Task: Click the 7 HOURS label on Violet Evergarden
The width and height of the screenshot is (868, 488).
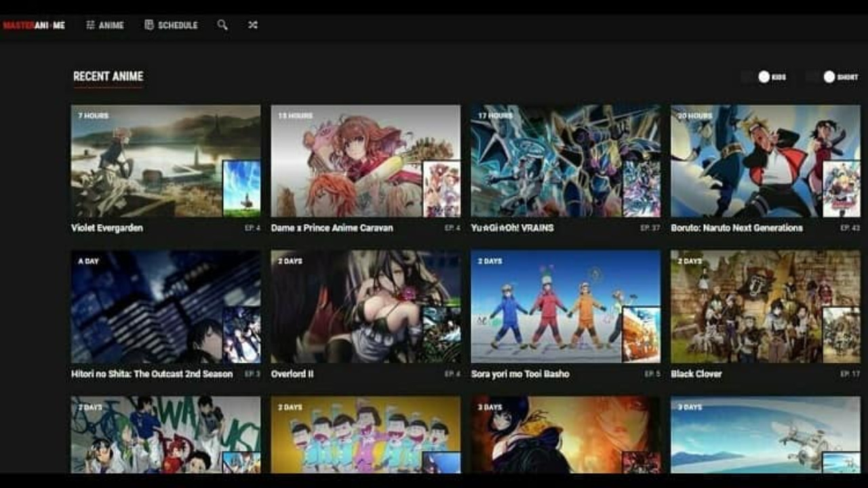Action: [x=94, y=116]
